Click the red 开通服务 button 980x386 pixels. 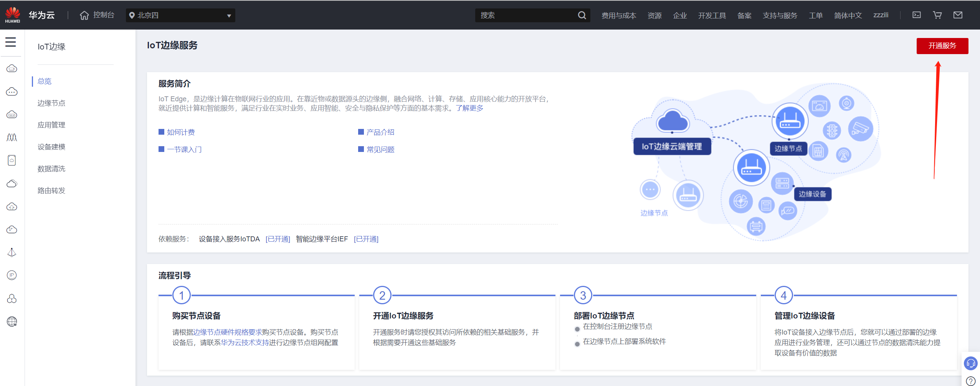[x=942, y=46]
